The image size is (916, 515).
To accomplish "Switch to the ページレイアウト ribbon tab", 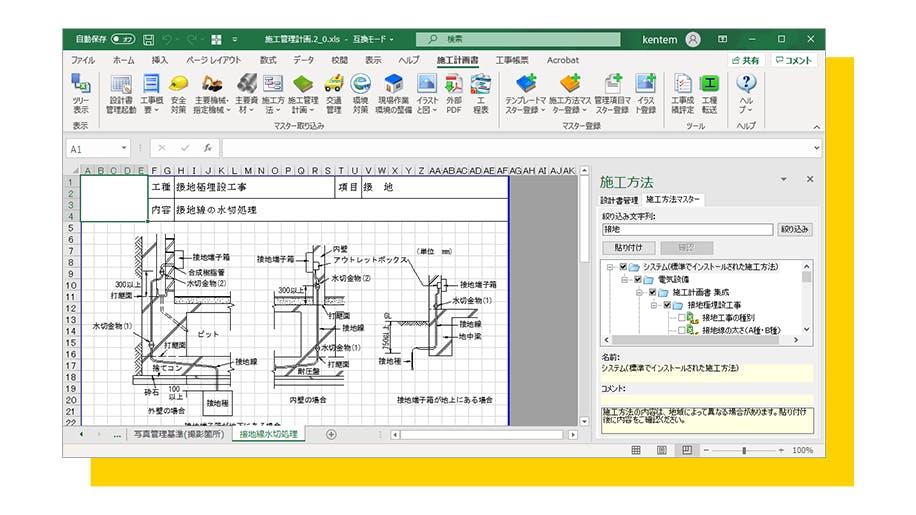I will (213, 60).
